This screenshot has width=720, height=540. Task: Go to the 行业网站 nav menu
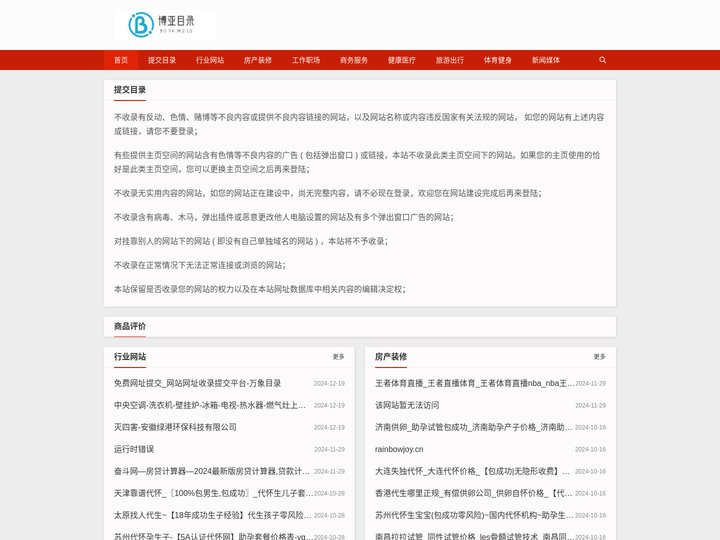(x=210, y=60)
